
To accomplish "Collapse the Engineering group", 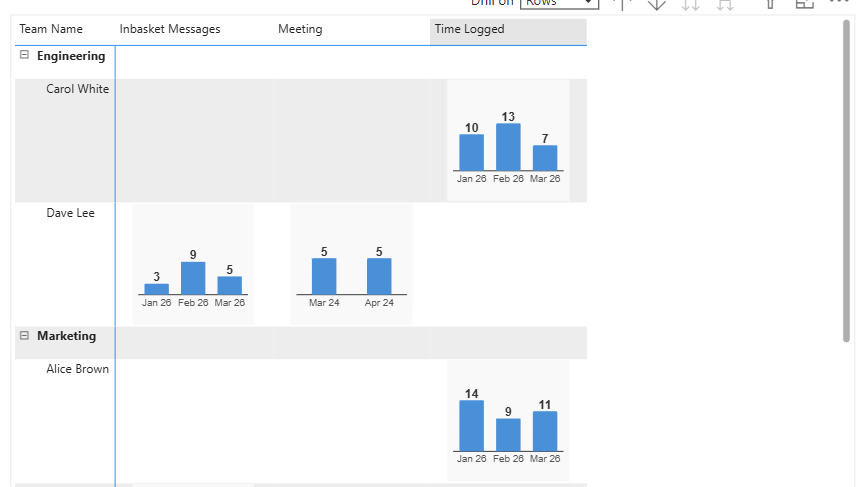I will tap(24, 55).
